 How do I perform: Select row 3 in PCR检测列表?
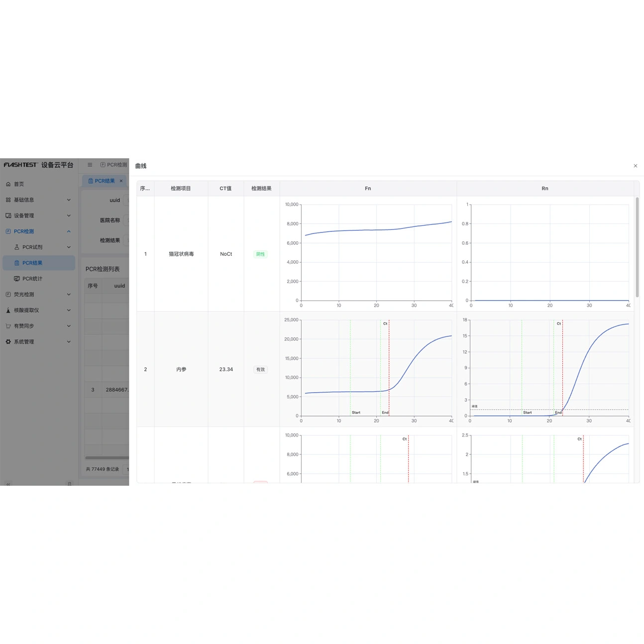(100, 390)
